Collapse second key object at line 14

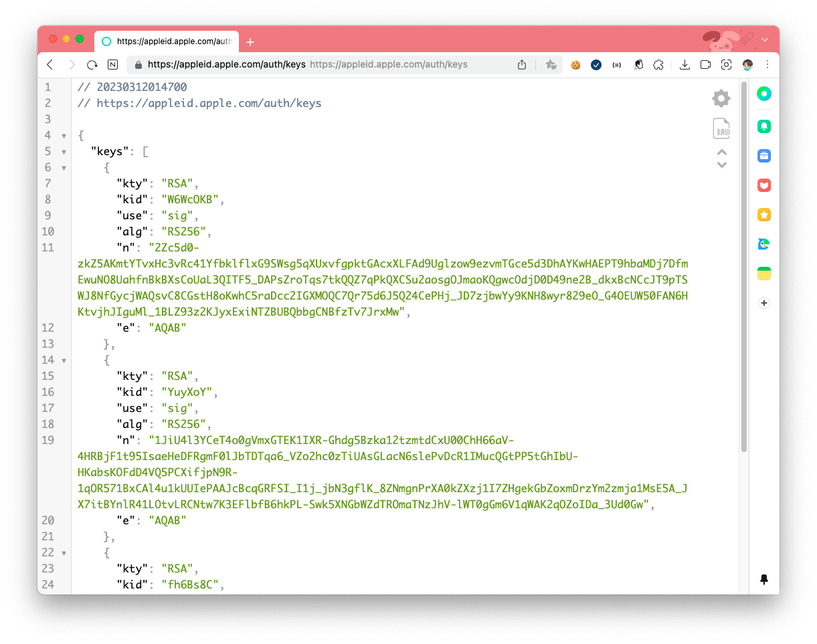[64, 360]
